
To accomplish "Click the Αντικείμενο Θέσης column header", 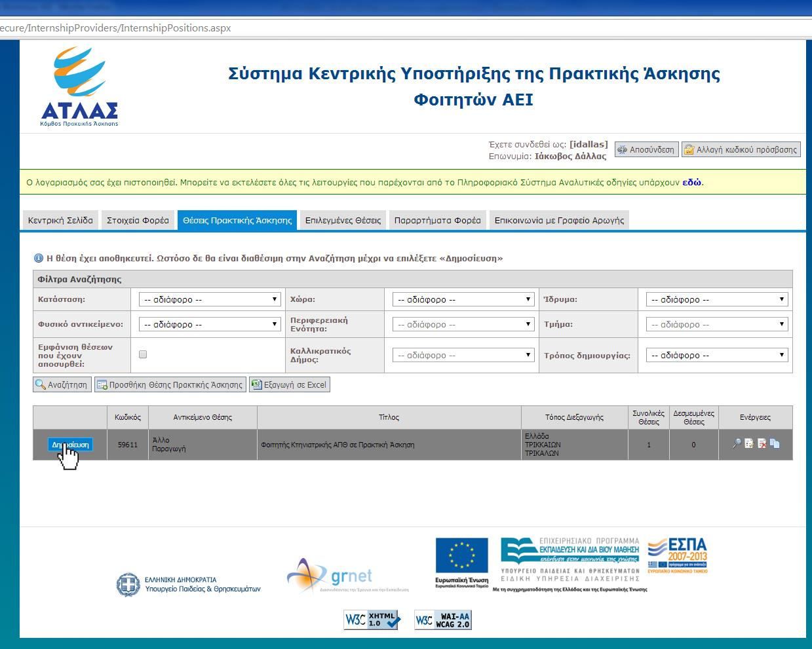I will (203, 417).
